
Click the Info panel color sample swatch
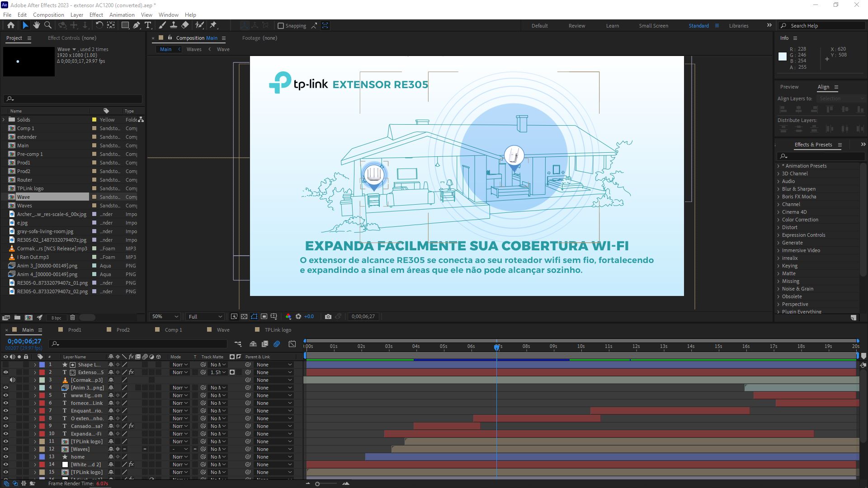783,56
